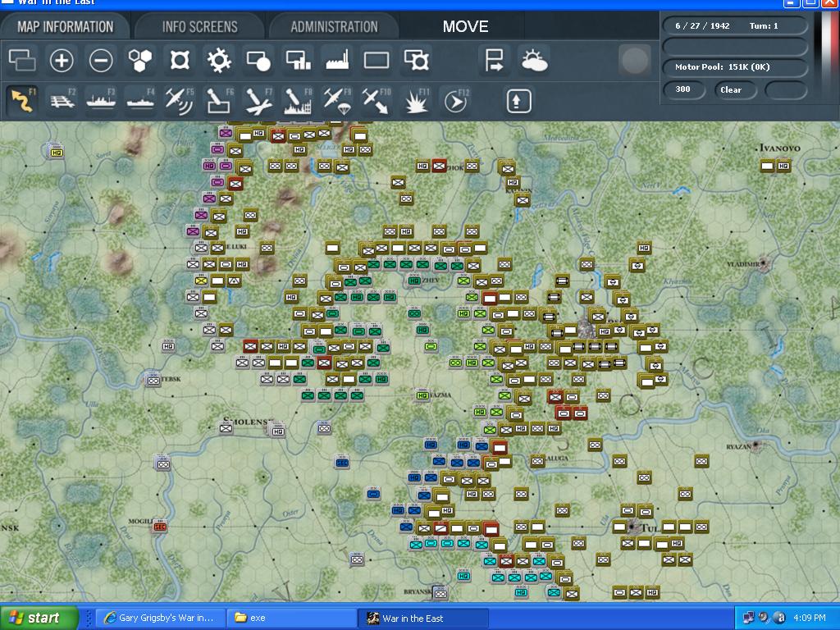This screenshot has height=630, width=840.
Task: Select the F2 rail mode icon
Action: (62, 101)
